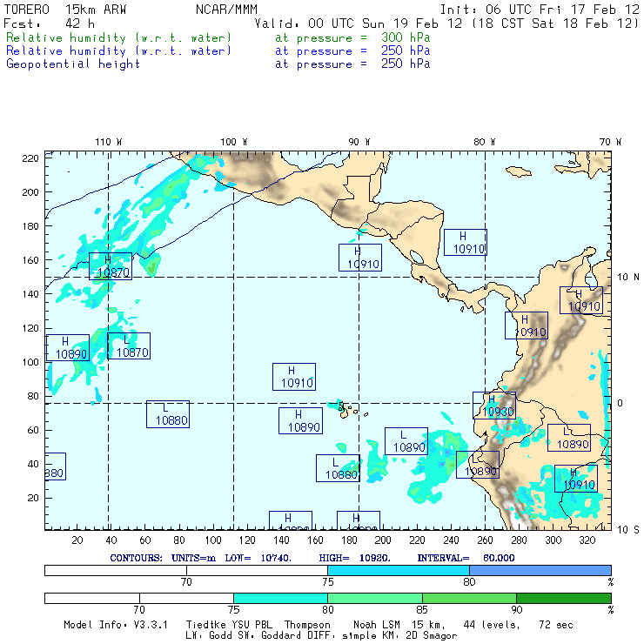Click the x-axis tick label '200'
This screenshot has height=644, width=644.
(x=383, y=540)
